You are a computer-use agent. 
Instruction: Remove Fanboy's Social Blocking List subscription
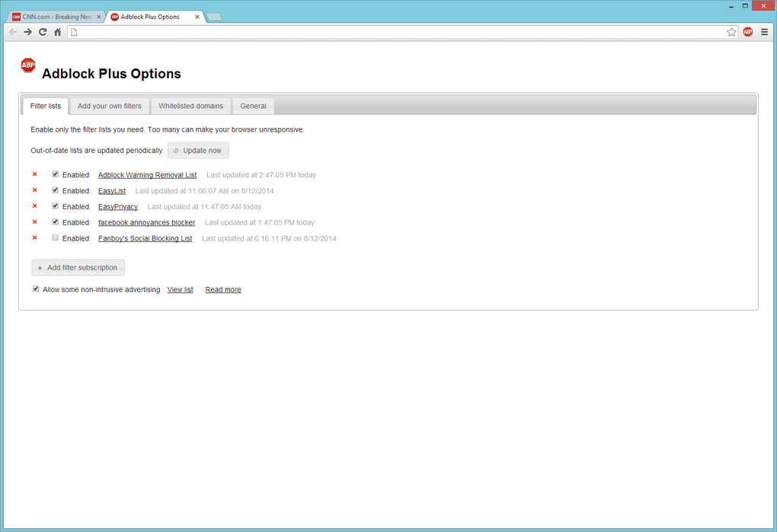(35, 237)
